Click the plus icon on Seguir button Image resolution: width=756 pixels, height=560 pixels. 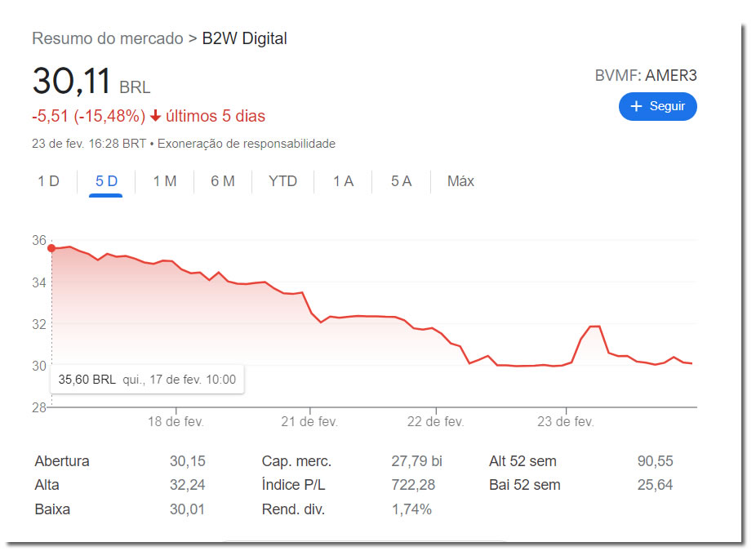point(637,107)
